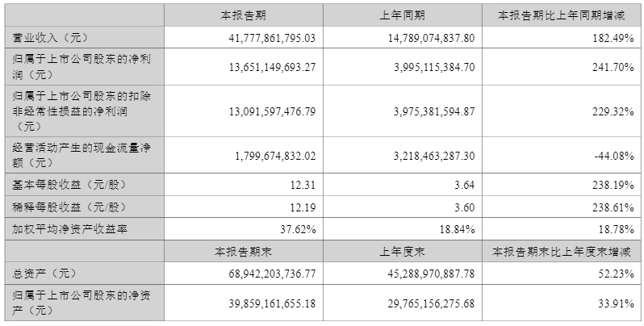Viewport: 644px width, 326px height.
Task: Click the revenue value 41,777,861,795.03
Action: (272, 38)
